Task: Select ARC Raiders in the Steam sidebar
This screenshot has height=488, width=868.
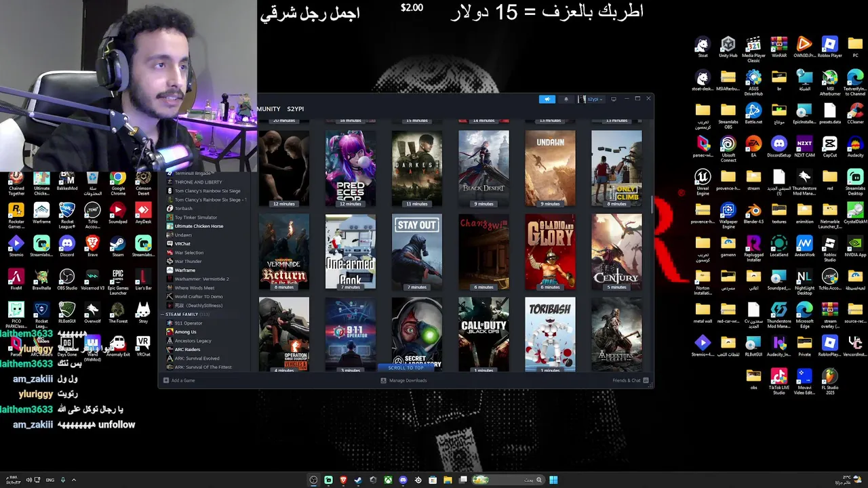Action: click(187, 349)
